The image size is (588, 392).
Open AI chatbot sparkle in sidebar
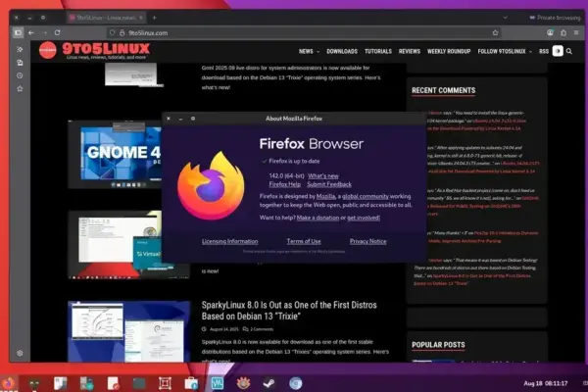[x=20, y=49]
